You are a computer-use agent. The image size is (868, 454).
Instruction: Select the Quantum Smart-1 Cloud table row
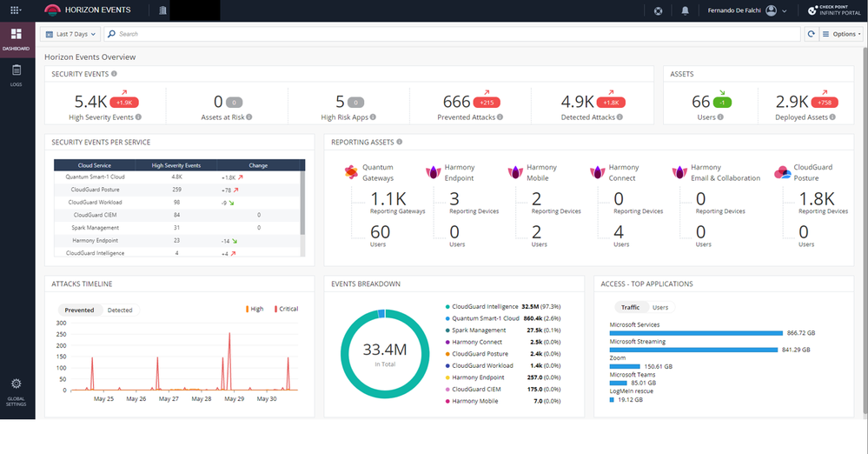(177, 177)
